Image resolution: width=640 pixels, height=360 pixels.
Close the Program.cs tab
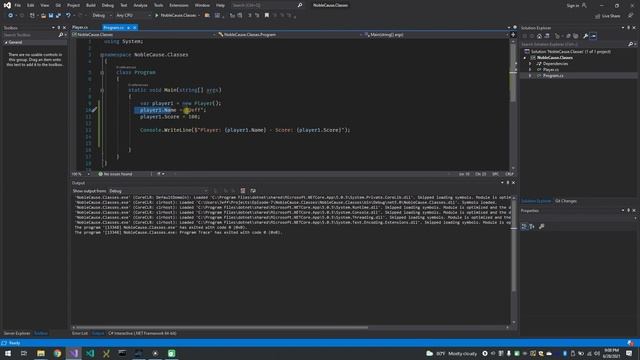(x=135, y=28)
